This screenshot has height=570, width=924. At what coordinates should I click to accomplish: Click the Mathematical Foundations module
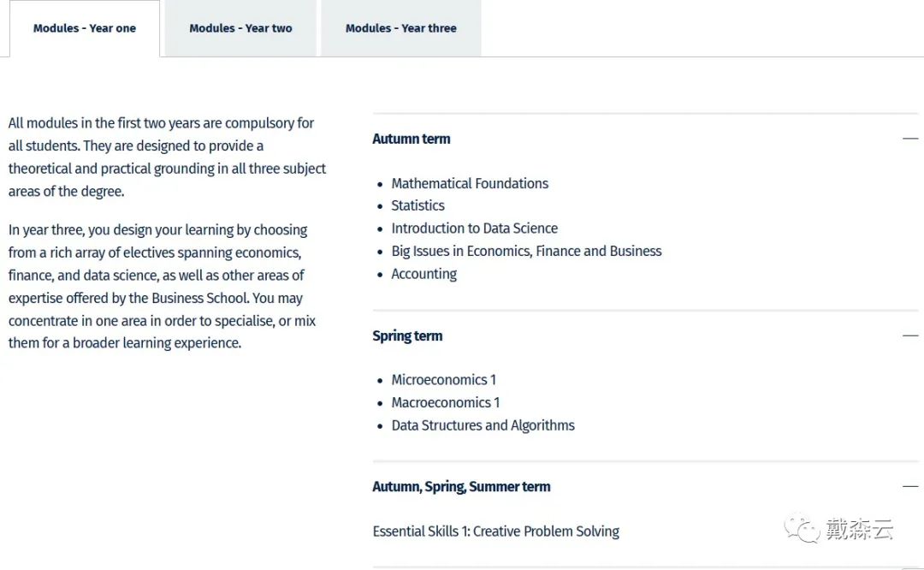pos(470,183)
